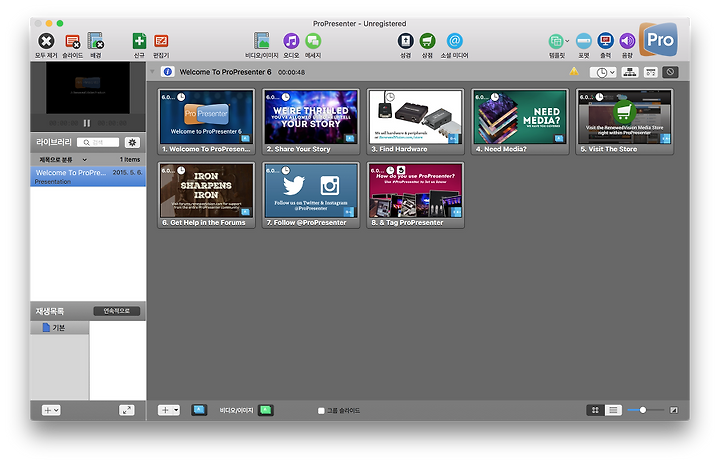Click the Clear All (모두 제거) icon
This screenshot has width=720, height=464.
click(46, 41)
